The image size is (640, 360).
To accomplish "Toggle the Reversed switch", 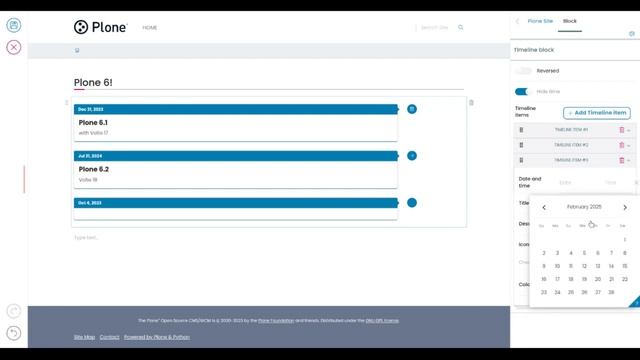I will (x=523, y=71).
